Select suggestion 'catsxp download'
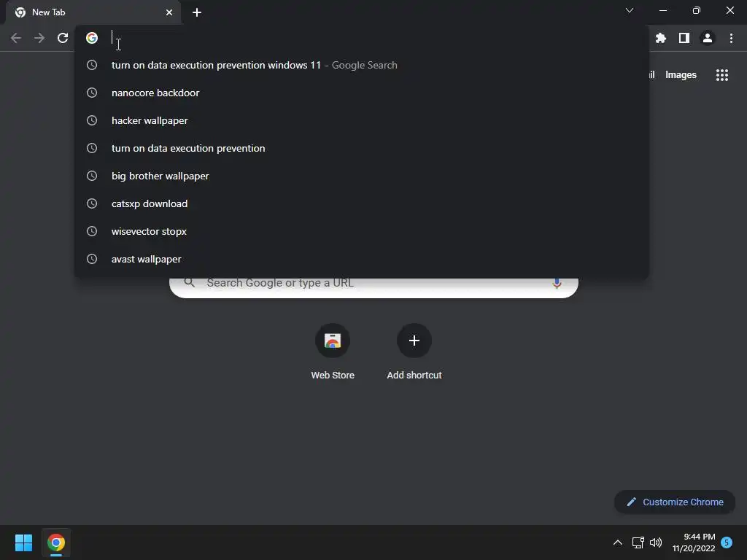 [362, 203]
